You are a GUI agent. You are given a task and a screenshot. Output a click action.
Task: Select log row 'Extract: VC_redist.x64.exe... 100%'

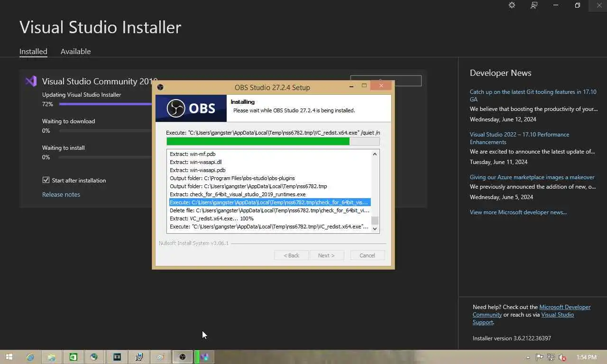click(269, 218)
